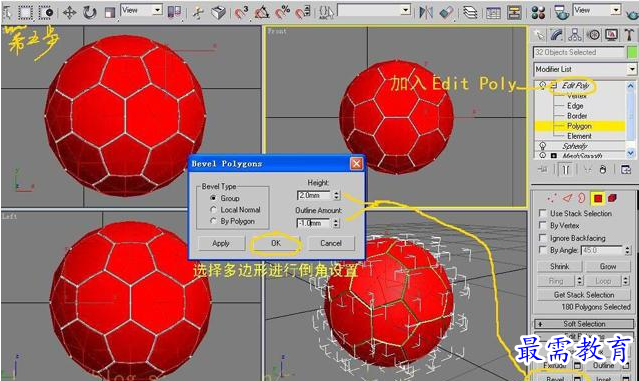This screenshot has height=381, width=639.
Task: Select the Border sub-object level
Action: [x=577, y=116]
